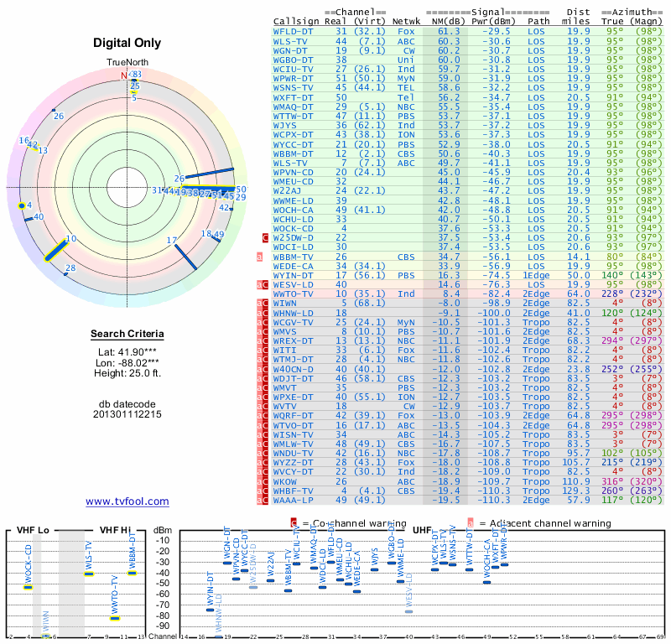Click the adjacent channel warning icon beside WBBM-TV
Screen dimensions: 671x644
tap(260, 257)
